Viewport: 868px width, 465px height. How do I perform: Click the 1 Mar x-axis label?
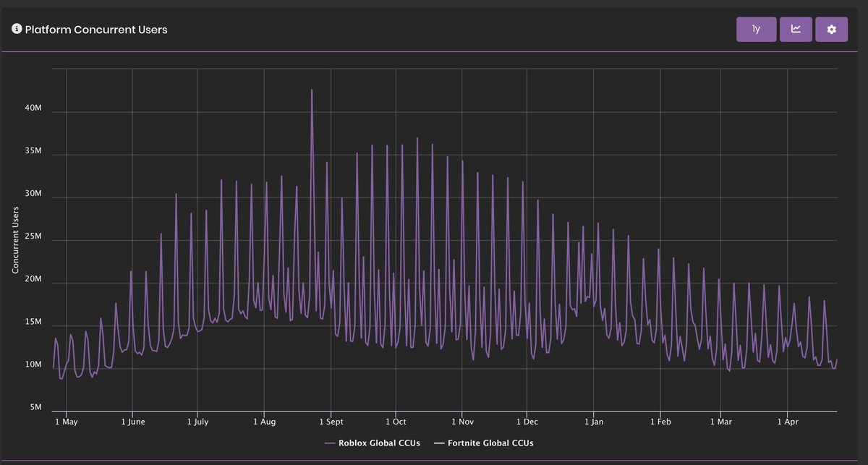coord(720,421)
